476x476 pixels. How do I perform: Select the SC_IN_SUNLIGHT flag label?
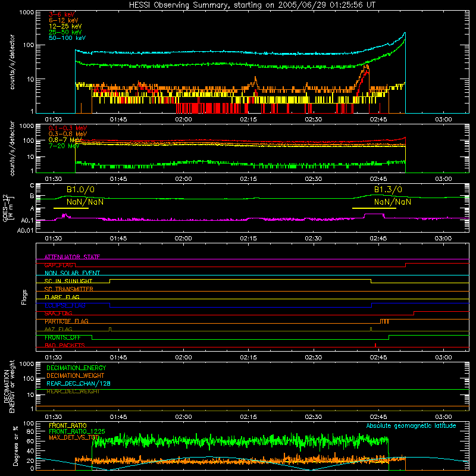click(x=68, y=281)
